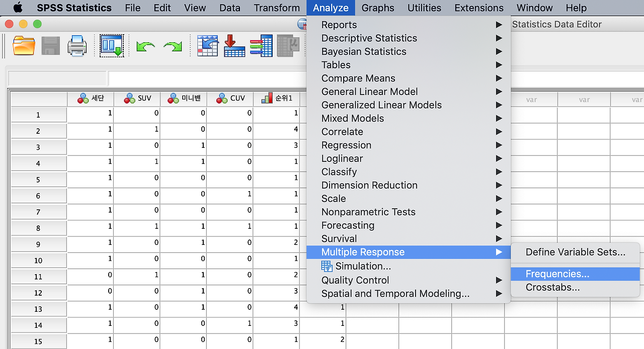
Task: Expand the Classify submenu
Action: [409, 172]
